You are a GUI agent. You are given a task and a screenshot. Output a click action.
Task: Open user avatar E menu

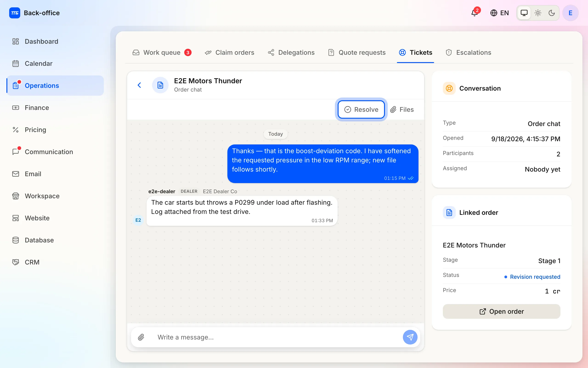tap(570, 13)
